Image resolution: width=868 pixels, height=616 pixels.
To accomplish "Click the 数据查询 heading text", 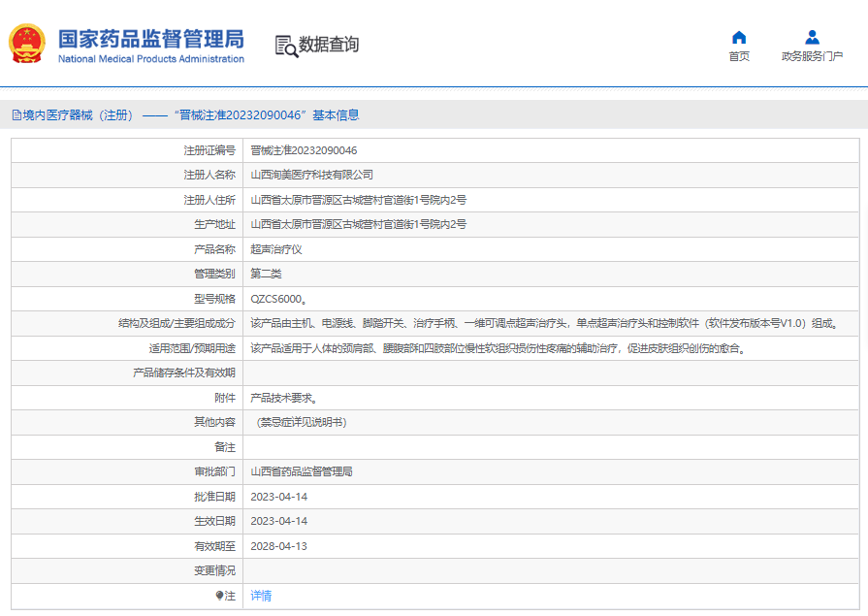I will click(329, 45).
